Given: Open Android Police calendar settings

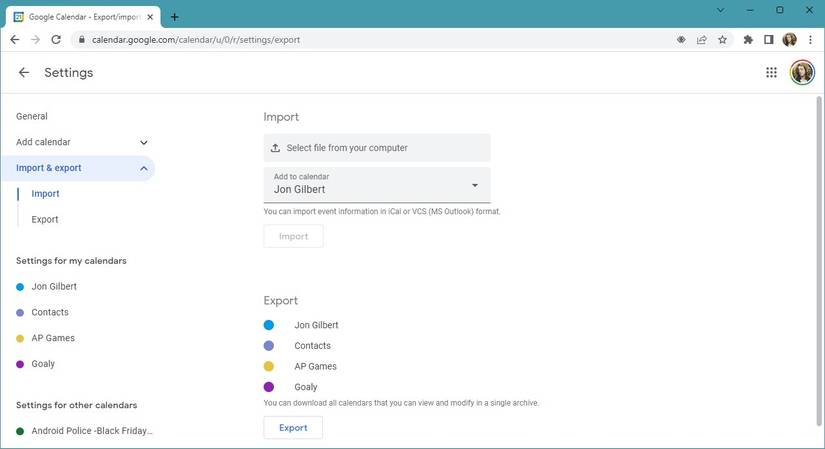Looking at the screenshot, I should 92,431.
